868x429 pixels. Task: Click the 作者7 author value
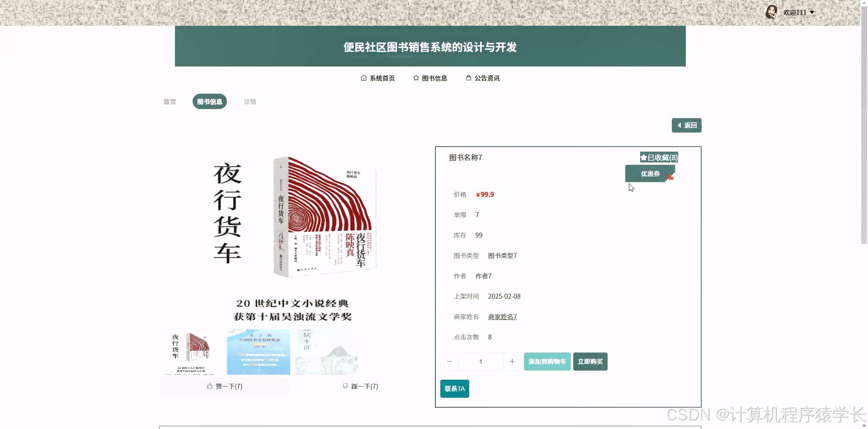(483, 276)
